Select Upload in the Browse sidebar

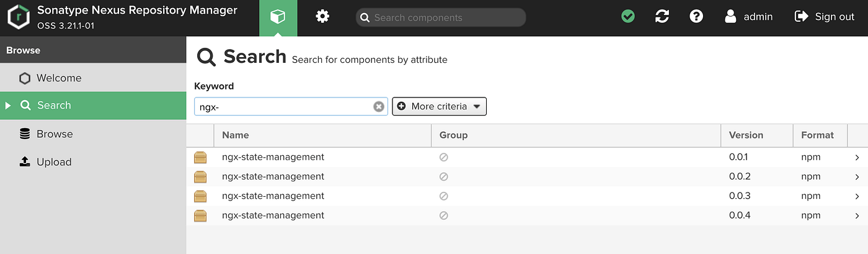point(54,162)
